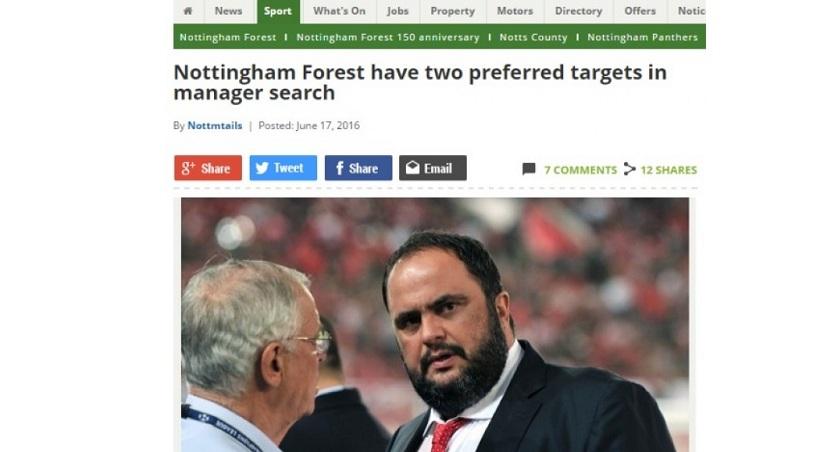Open Nottingham Forest 150 anniversary link
The width and height of the screenshot is (820, 452).
point(387,37)
